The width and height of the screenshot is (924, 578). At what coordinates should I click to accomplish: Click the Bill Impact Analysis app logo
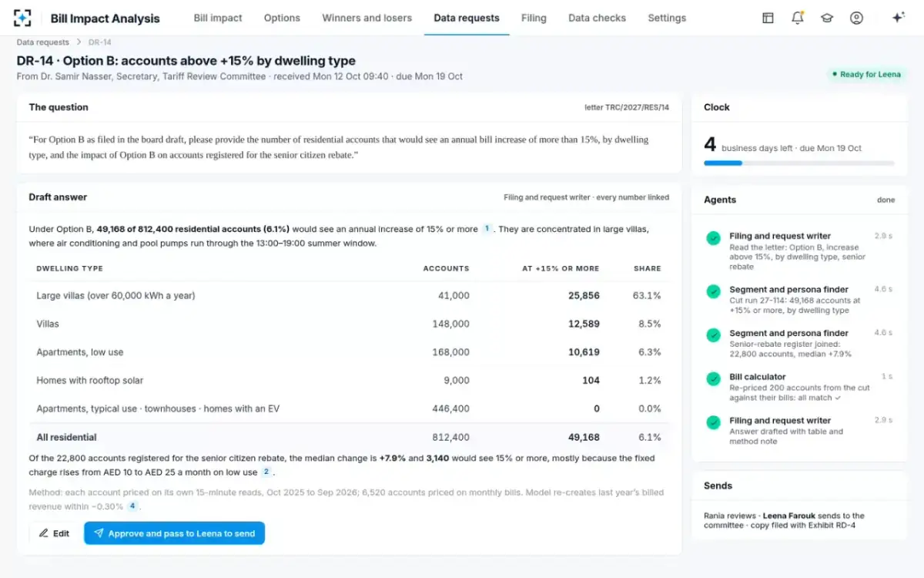tap(23, 18)
